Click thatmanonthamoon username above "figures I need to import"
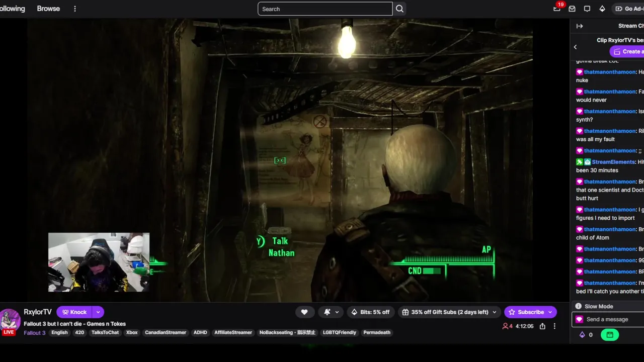The height and width of the screenshot is (362, 644). 610,210
